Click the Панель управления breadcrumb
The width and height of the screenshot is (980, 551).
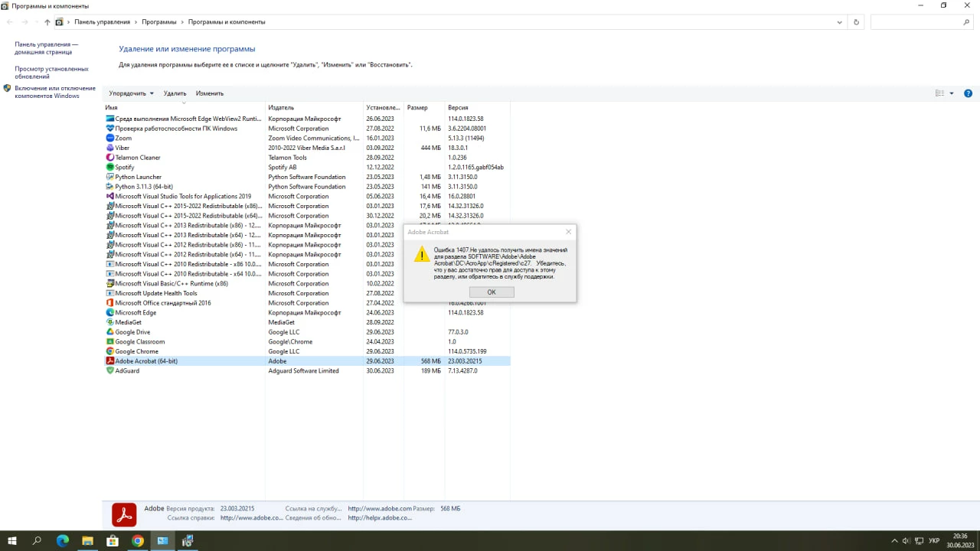[102, 22]
